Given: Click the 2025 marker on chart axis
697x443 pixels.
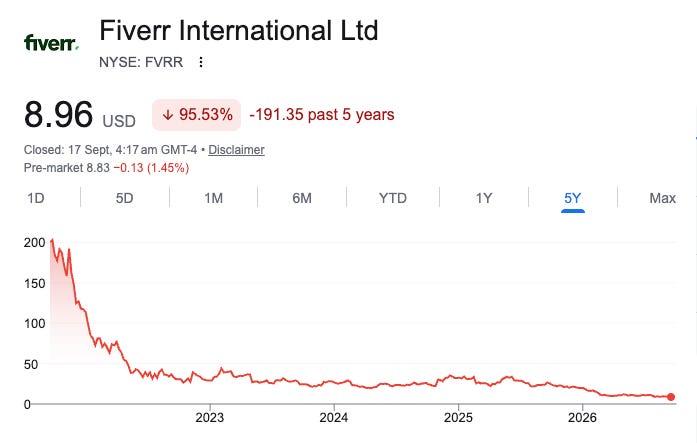Looking at the screenshot, I should tap(458, 418).
